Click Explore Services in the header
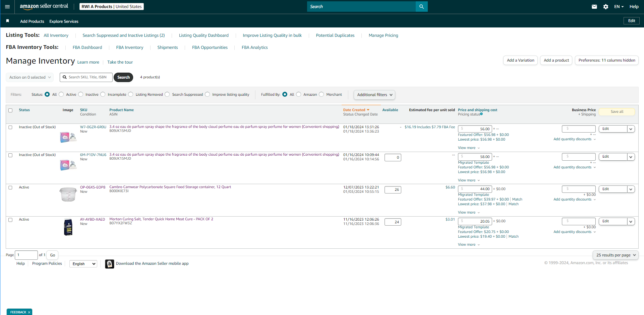644x315 pixels. coord(64,21)
